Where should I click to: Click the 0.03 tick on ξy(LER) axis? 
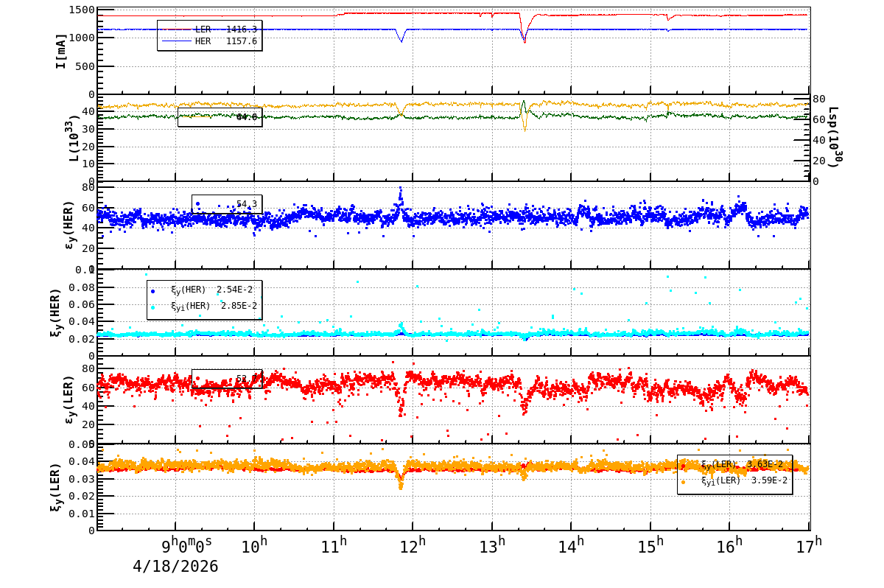click(x=82, y=479)
